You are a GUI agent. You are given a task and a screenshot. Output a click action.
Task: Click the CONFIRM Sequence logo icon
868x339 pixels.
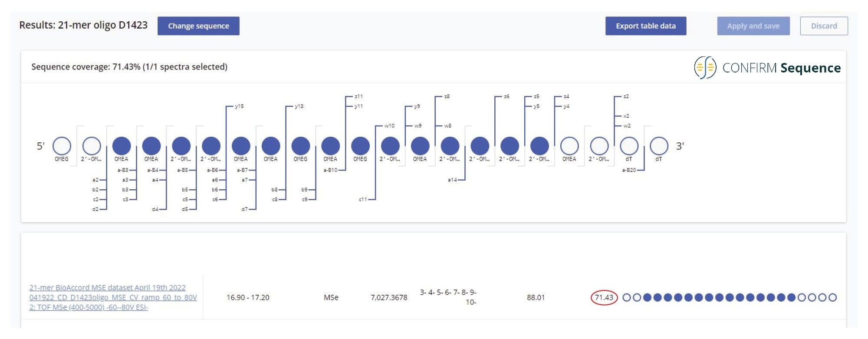705,68
